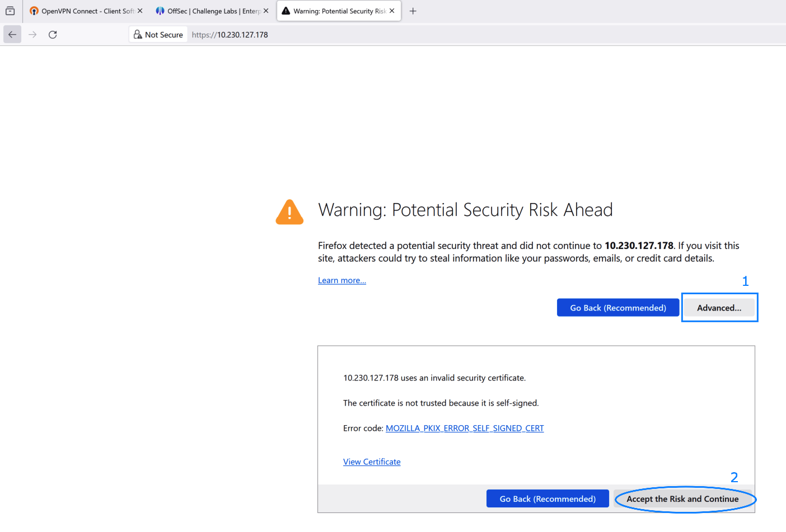
Task: Reload the current page
Action: pos(53,35)
